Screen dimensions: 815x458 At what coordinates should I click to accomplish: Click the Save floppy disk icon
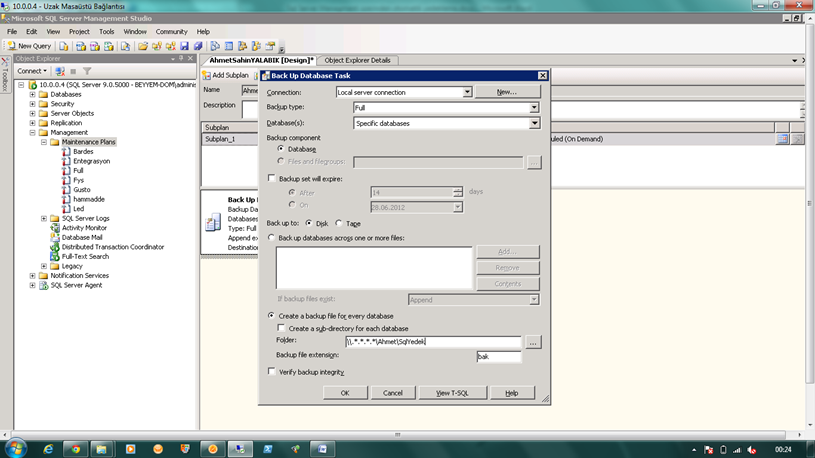point(185,46)
